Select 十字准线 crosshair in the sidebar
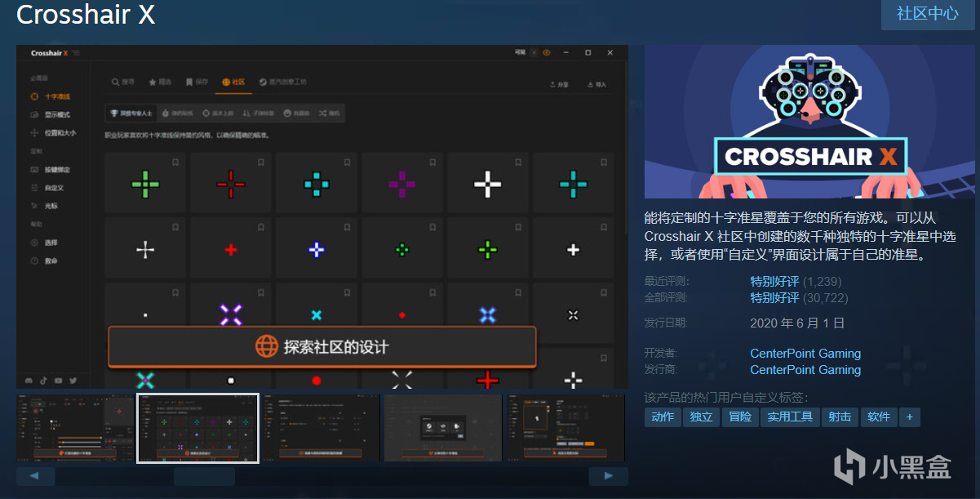The image size is (980, 499). [51, 96]
